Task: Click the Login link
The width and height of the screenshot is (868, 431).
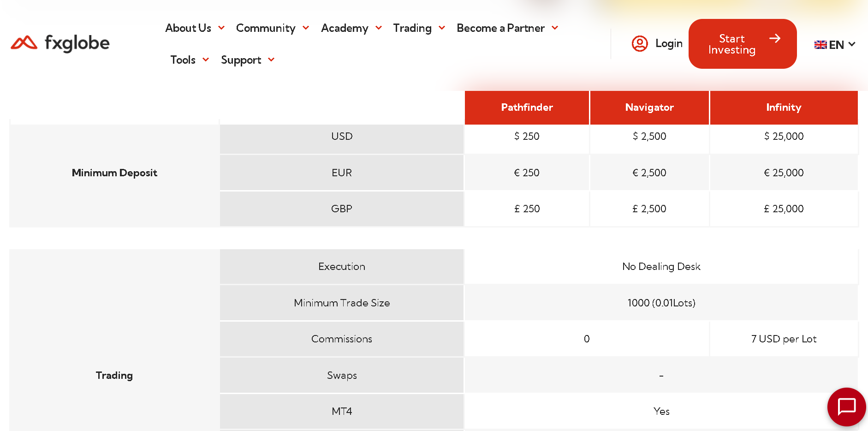Action: pos(669,44)
